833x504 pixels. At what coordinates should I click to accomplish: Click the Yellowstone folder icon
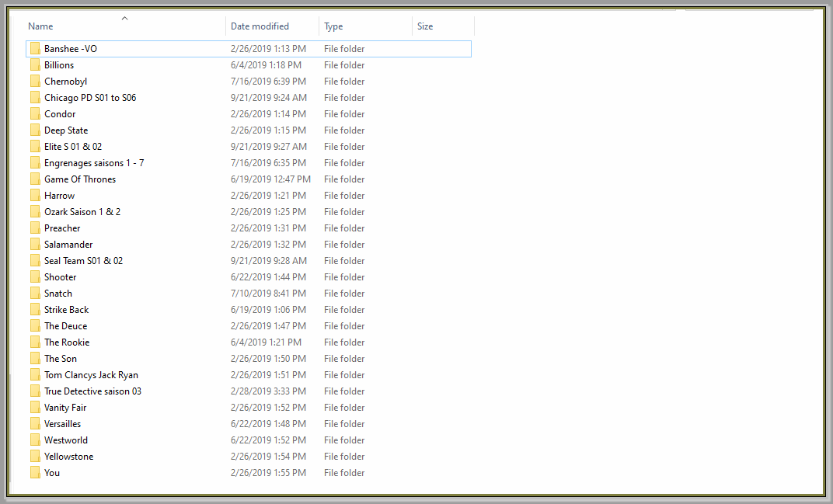click(35, 457)
